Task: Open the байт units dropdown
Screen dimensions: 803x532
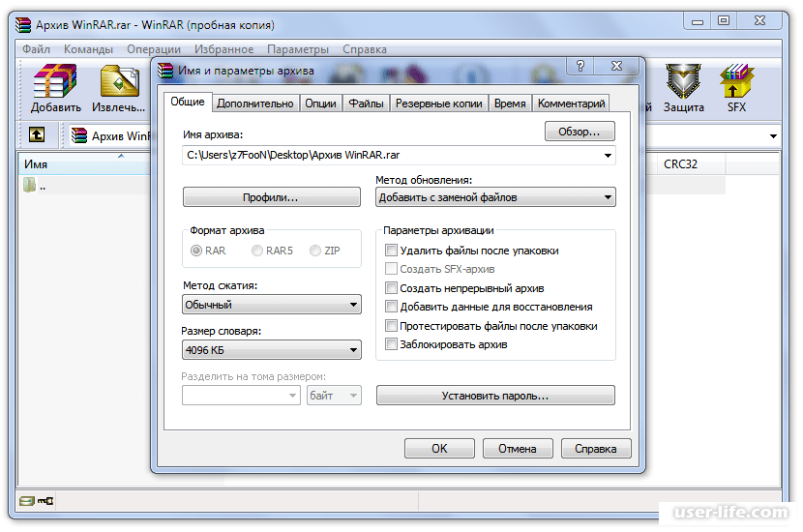Action: pyautogui.click(x=334, y=396)
